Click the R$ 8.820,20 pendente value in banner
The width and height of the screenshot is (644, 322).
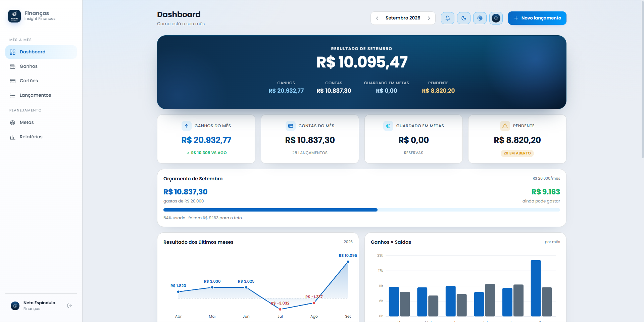point(438,91)
